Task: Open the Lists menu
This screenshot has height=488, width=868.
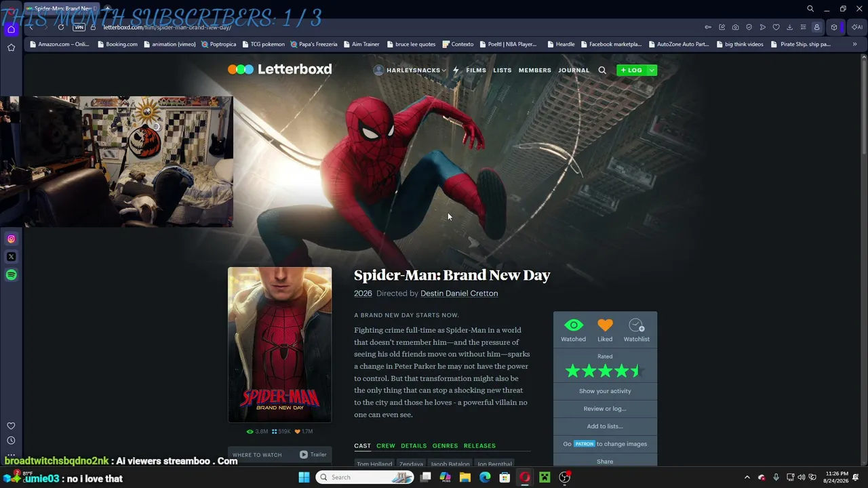Action: 502,70
